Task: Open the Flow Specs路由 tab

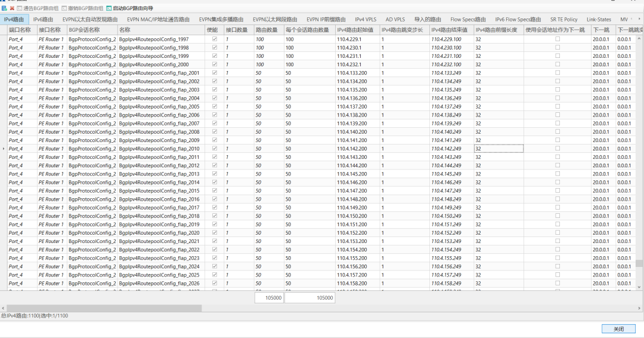Action: click(x=468, y=20)
